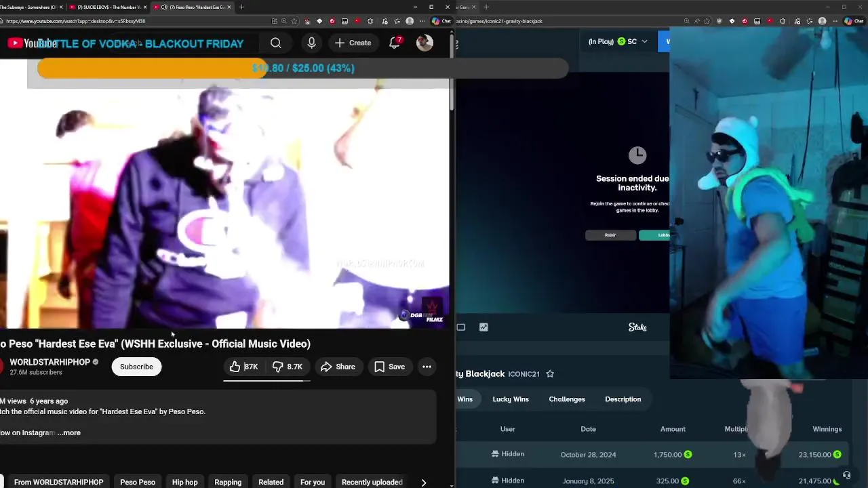Click the zoom magnifier icon in Stake address bar
Image resolution: width=868 pixels, height=488 pixels.
686,21
